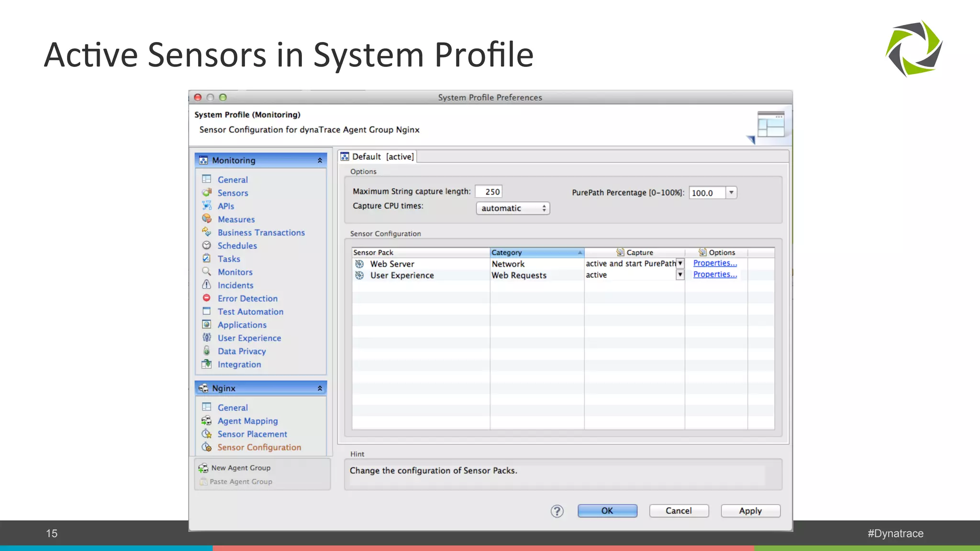Open Sensor Placement under Nginx

point(253,434)
